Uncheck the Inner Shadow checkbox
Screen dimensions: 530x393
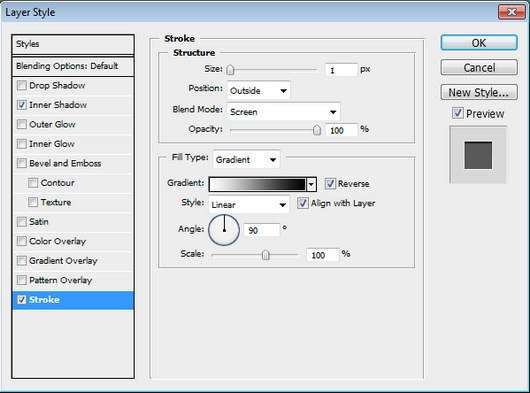[x=22, y=105]
